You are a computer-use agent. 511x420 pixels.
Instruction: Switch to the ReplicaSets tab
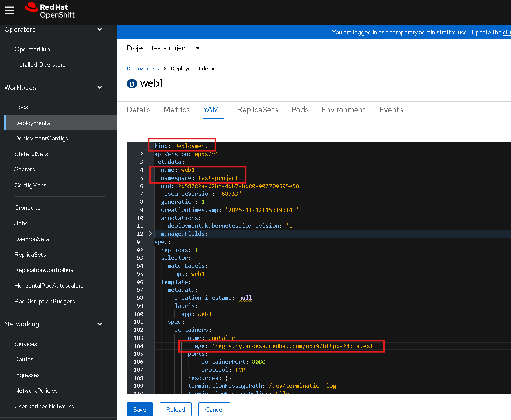(x=257, y=110)
